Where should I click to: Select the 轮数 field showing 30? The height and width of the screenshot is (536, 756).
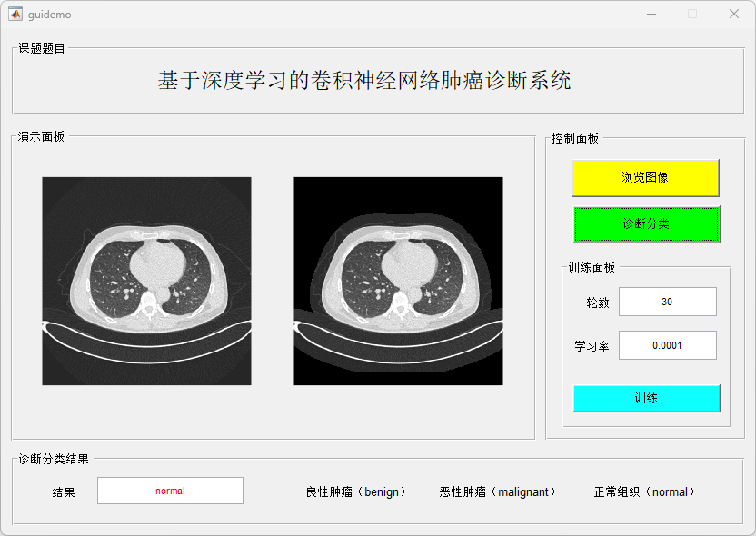(x=667, y=302)
